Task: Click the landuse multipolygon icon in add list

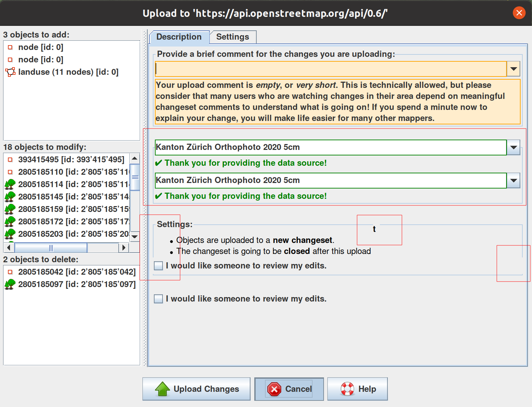Action: (x=10, y=72)
